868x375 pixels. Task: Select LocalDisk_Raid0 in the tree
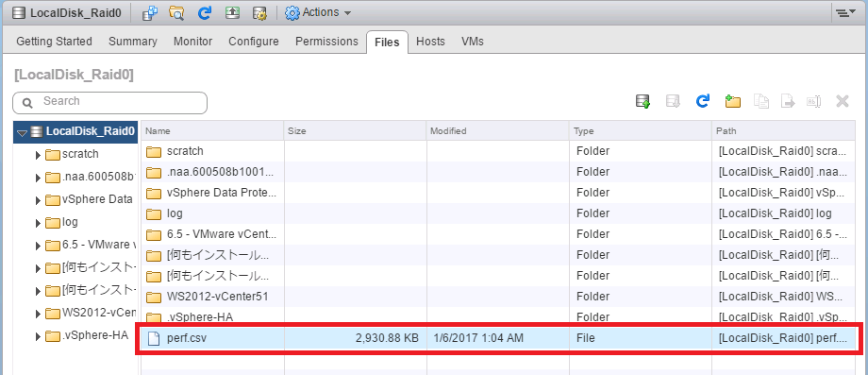tap(91, 131)
